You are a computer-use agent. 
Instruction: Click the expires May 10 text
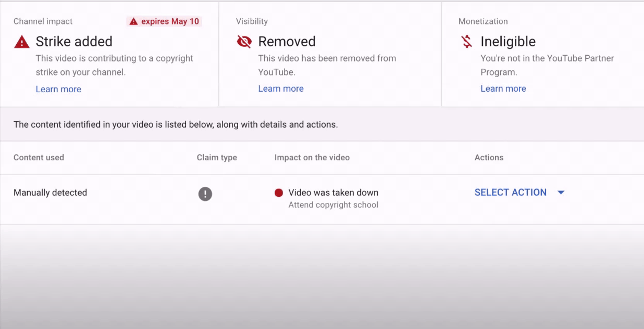pos(170,21)
